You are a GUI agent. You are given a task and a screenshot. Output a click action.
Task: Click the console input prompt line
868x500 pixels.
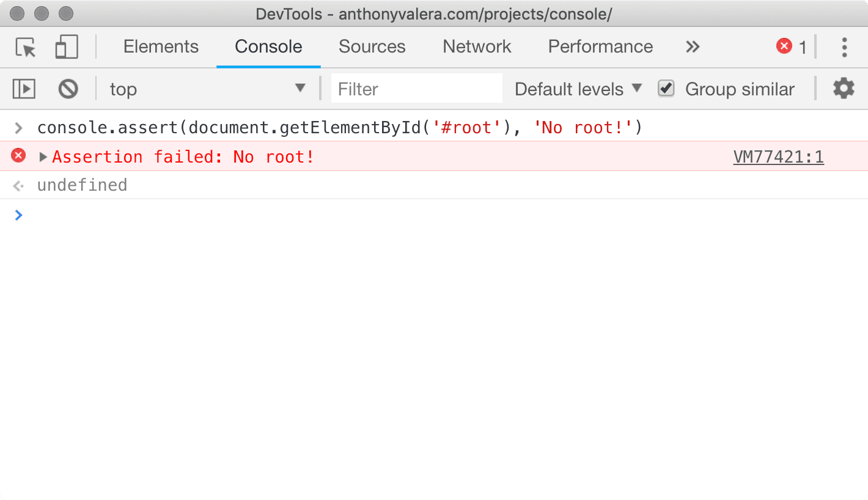pos(183,215)
